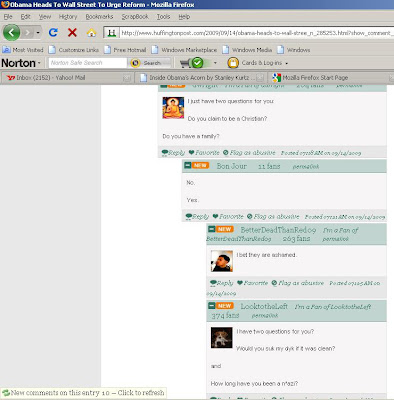The image size is (394, 400).
Task: Go back with the green Back arrow
Action: tap(11, 33)
